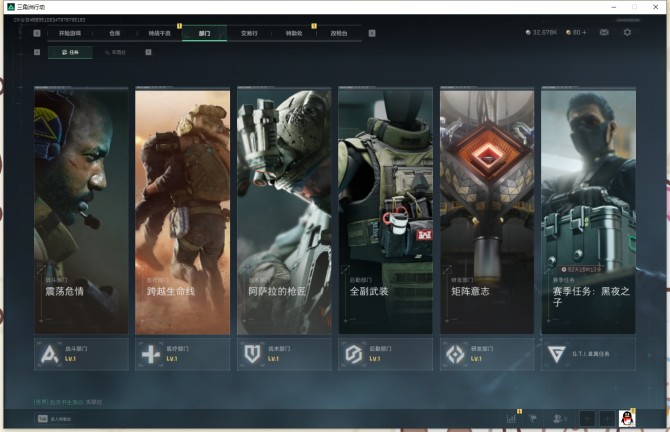Select the sub-tab right of 任务

pyautogui.click(x=115, y=52)
